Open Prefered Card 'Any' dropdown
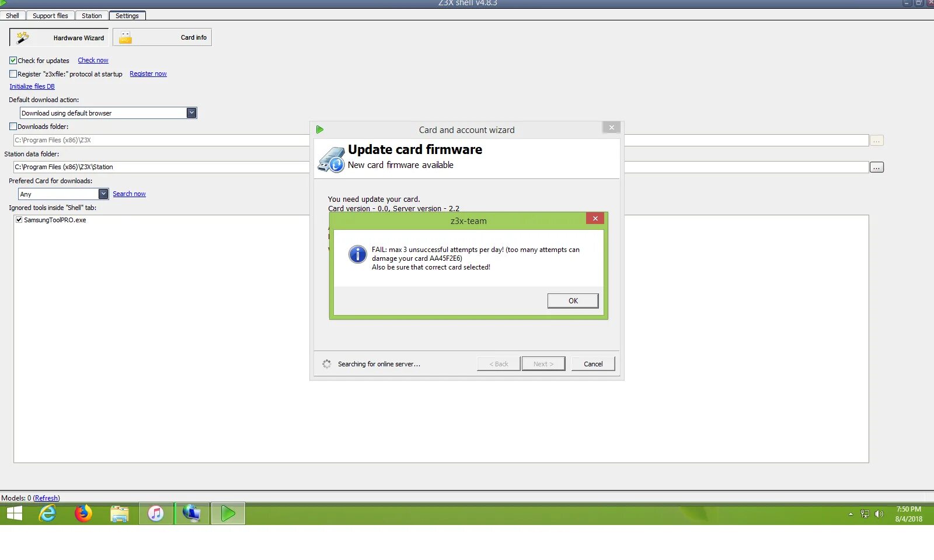This screenshot has width=934, height=560. point(103,194)
